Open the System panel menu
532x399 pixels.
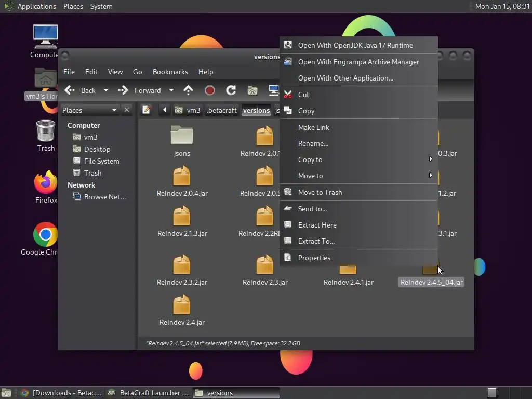(101, 6)
